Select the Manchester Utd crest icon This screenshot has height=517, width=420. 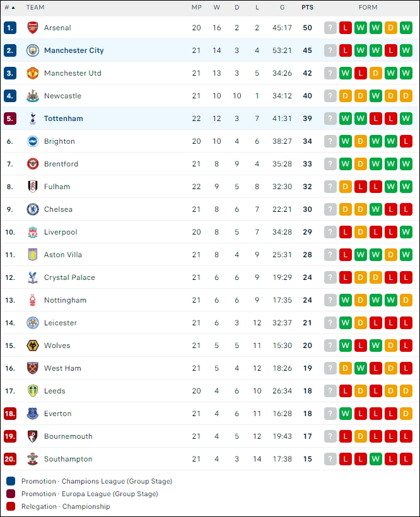tap(33, 73)
